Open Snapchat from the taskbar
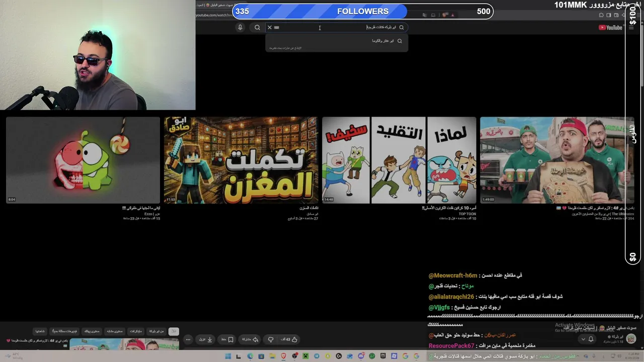The width and height of the screenshot is (644, 362). [328, 356]
